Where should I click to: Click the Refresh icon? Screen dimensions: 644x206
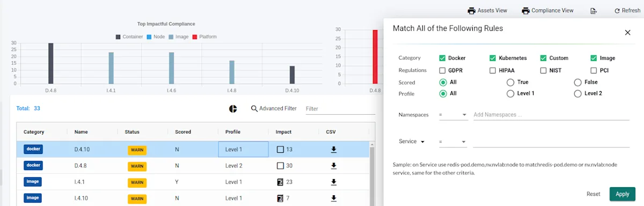617,11
